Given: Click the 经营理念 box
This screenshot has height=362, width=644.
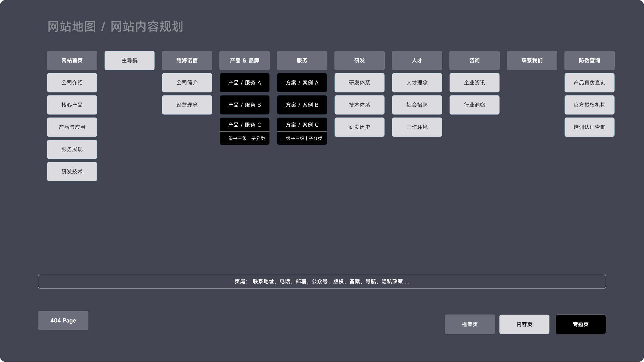Looking at the screenshot, I should [x=187, y=105].
